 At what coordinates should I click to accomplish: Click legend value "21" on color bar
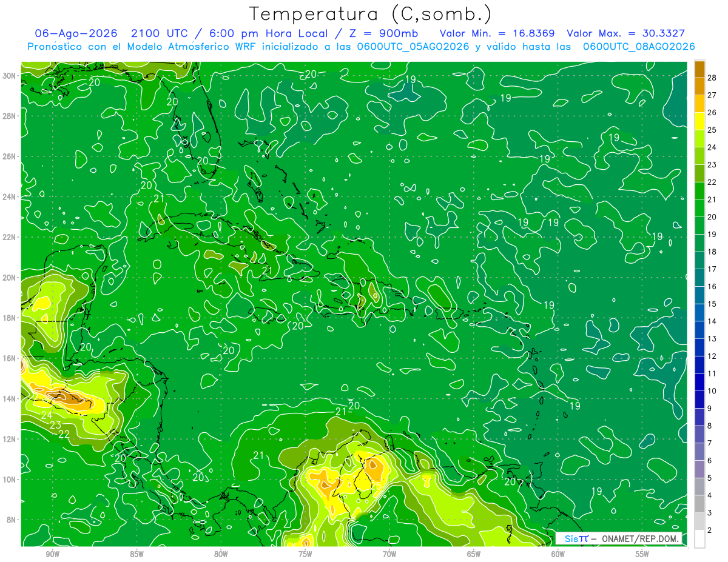(x=712, y=200)
